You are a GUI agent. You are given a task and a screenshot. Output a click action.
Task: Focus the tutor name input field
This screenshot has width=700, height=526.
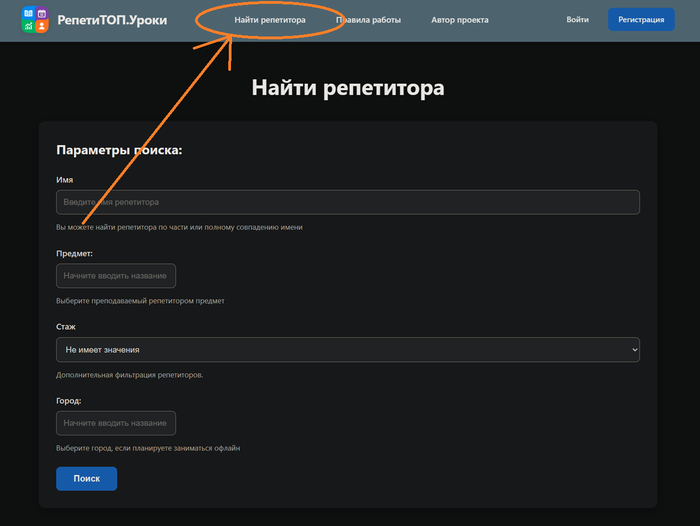point(347,202)
